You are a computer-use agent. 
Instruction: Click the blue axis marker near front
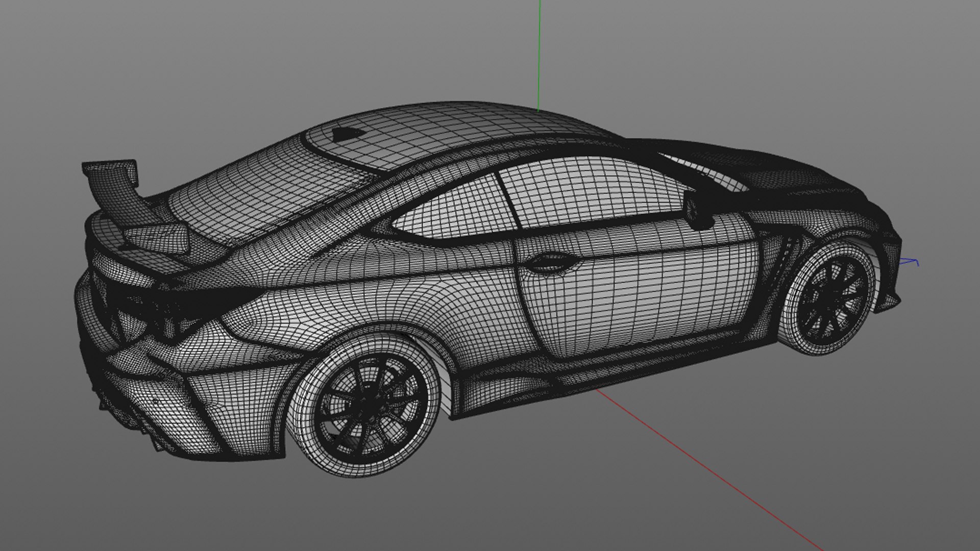point(910,263)
